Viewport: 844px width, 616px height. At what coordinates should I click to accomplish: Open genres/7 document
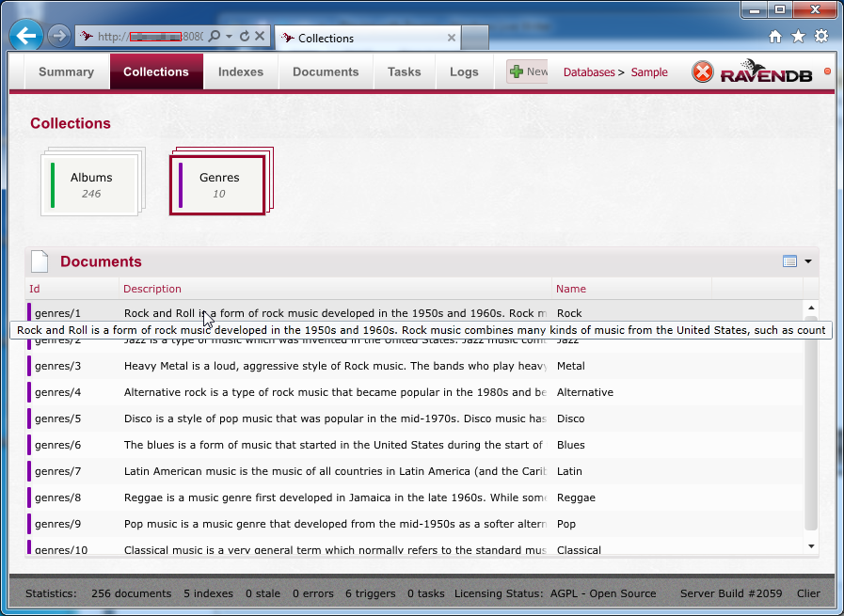414,471
